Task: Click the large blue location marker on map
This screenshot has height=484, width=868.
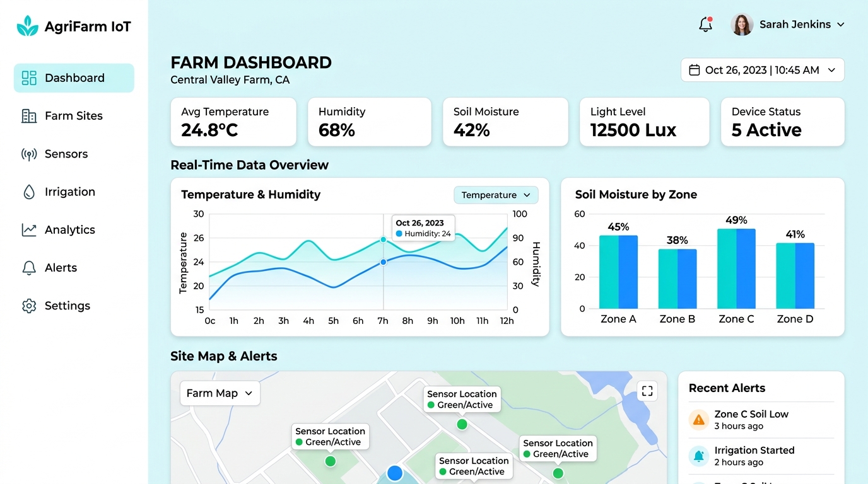Action: [x=395, y=473]
